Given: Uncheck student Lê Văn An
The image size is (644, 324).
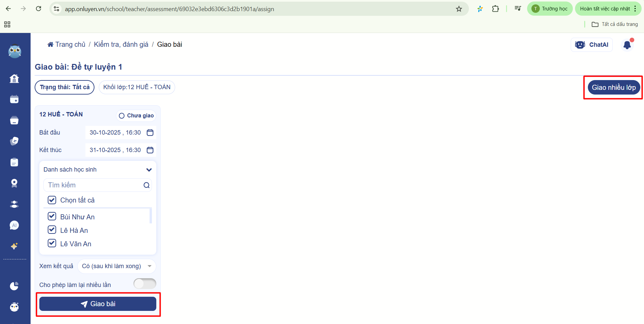Looking at the screenshot, I should [52, 243].
